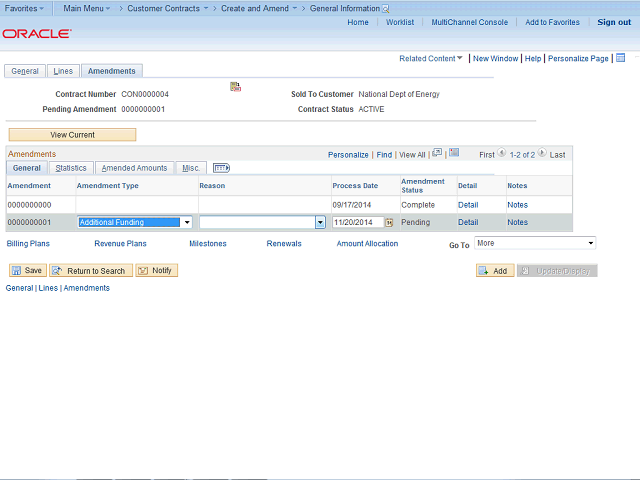This screenshot has width=640, height=480.
Task: Show next row arrow in Amendments grid
Action: pyautogui.click(x=542, y=153)
